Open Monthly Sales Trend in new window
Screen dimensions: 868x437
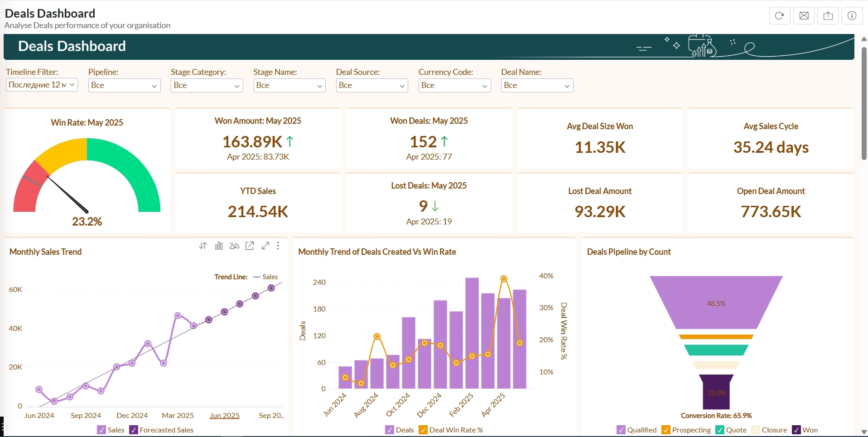[x=250, y=246]
